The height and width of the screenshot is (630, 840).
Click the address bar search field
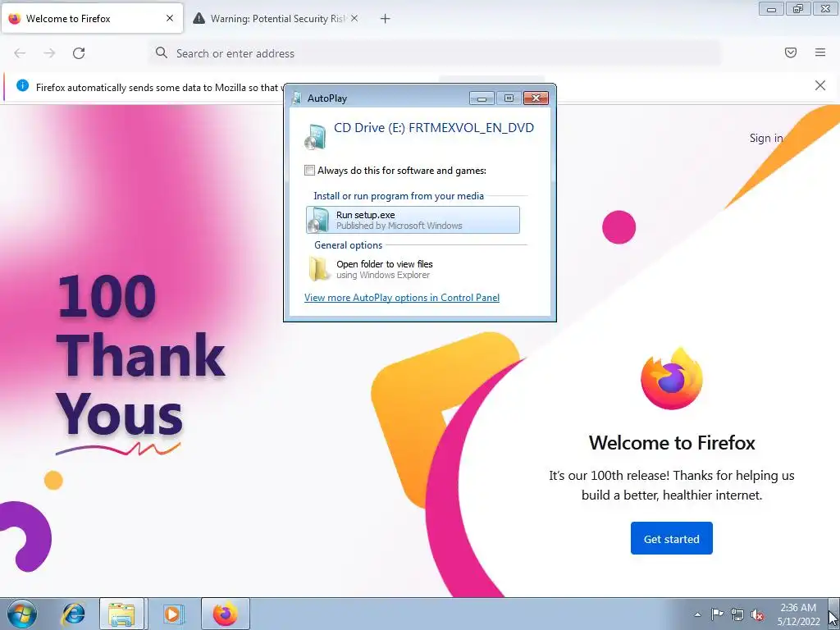[x=435, y=53]
